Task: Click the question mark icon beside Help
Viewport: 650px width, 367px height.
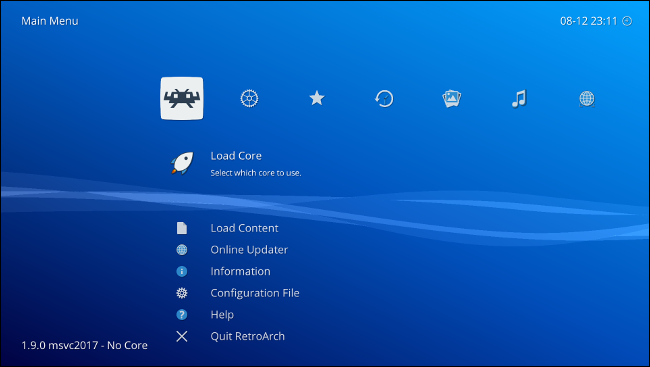Action: 182,314
